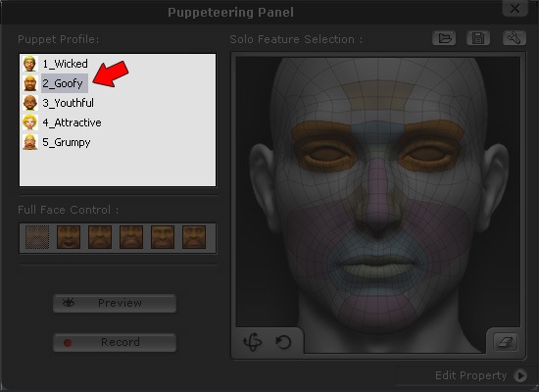
Task: Select the fifth Full Face Control expression thumbnail
Action: pos(163,237)
